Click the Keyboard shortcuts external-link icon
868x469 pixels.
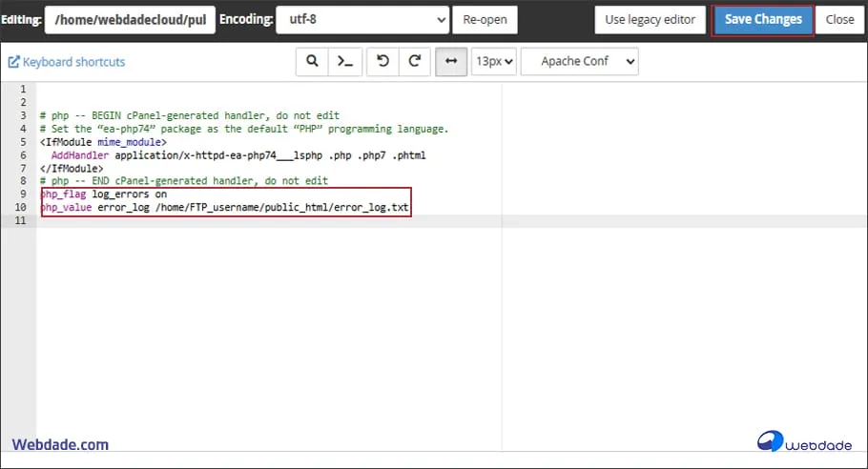click(13, 62)
